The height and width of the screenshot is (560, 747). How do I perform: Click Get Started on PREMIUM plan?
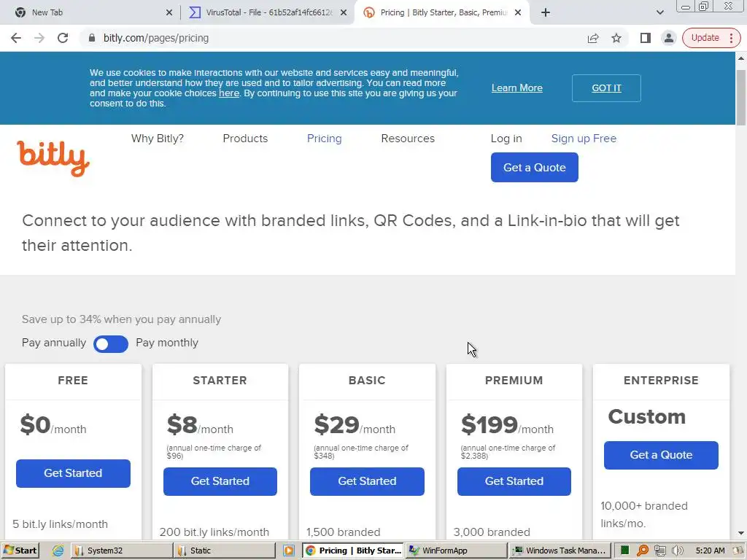click(x=514, y=481)
